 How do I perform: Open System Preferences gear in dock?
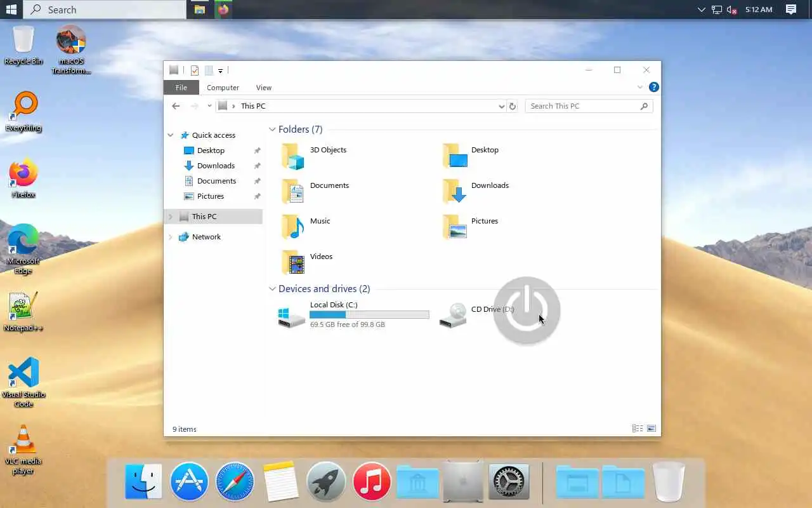(509, 482)
